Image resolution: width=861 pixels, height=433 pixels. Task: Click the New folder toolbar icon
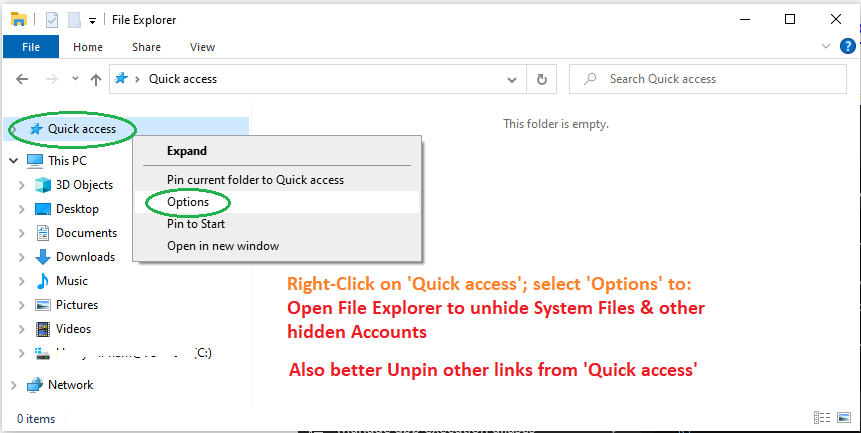(74, 20)
